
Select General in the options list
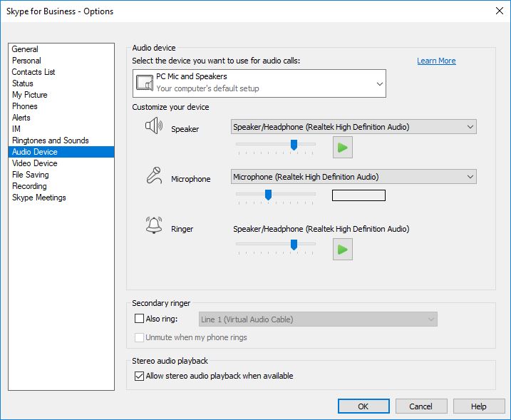coord(61,49)
